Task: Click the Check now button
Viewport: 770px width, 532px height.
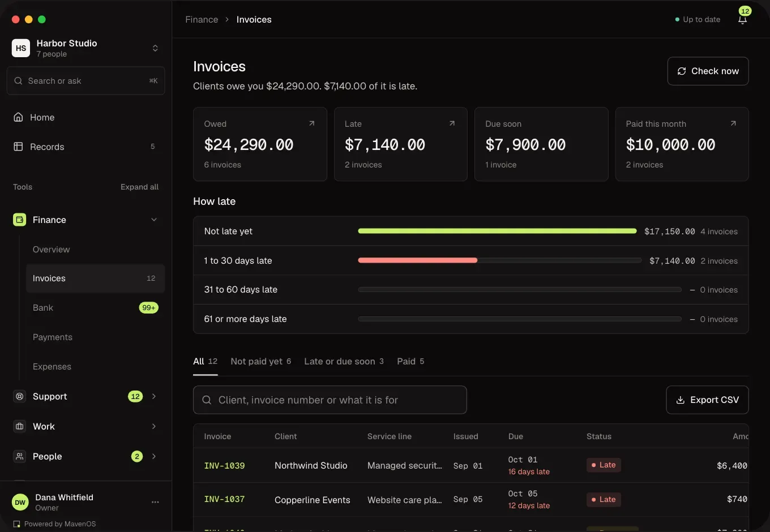Action: point(708,71)
